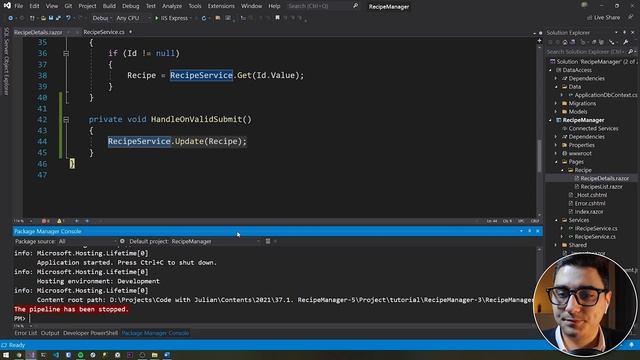Start the app with IIS Express

click(173, 18)
